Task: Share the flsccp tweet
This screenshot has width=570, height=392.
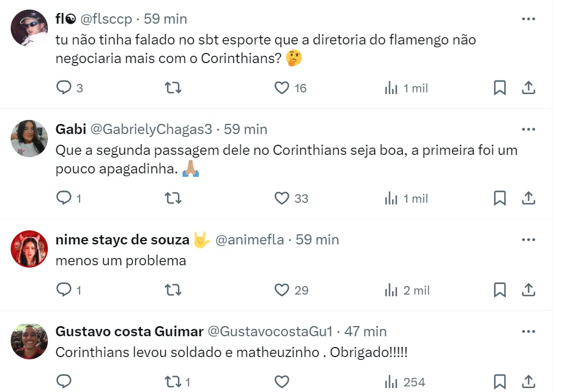Action: [528, 88]
